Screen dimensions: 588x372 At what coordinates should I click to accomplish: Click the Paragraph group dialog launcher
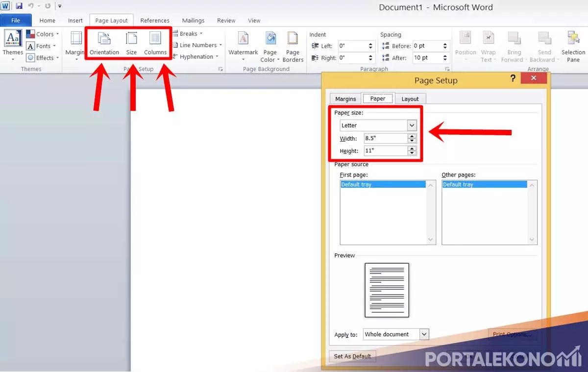tap(447, 69)
